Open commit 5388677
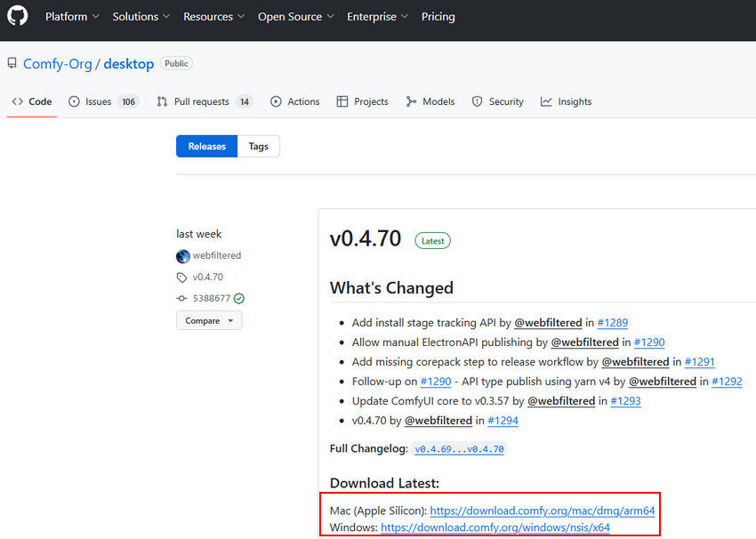756x539 pixels. click(212, 298)
